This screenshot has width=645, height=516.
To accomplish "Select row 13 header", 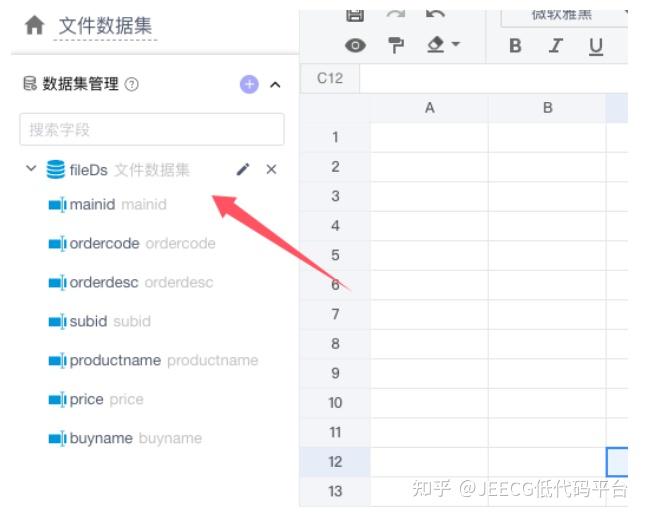I will coord(335,491).
